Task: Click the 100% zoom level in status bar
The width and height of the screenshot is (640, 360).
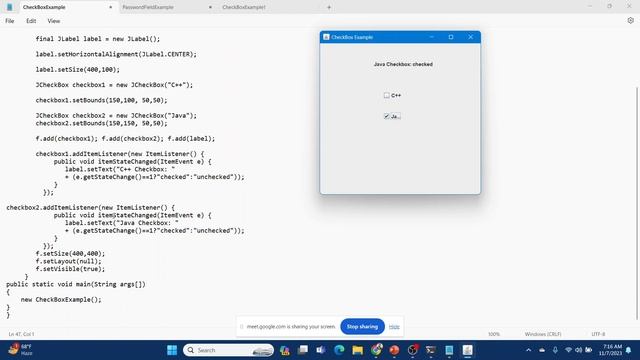Action: (x=494, y=334)
